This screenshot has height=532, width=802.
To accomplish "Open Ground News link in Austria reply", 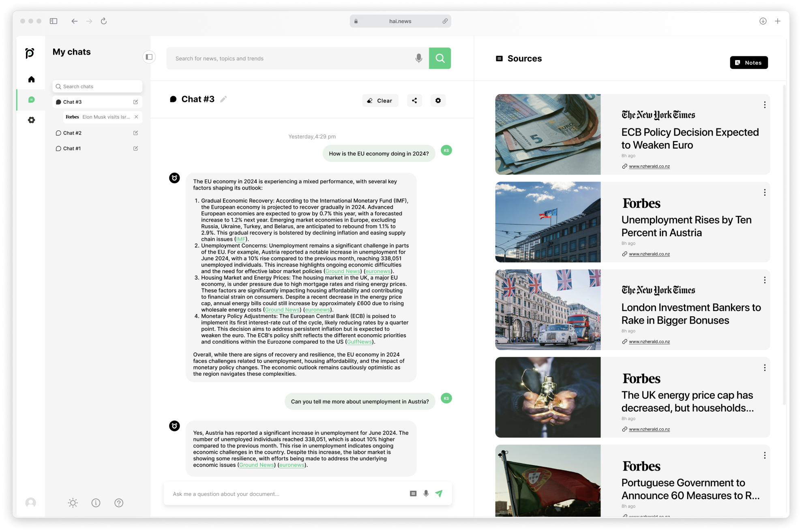I will click(x=256, y=465).
